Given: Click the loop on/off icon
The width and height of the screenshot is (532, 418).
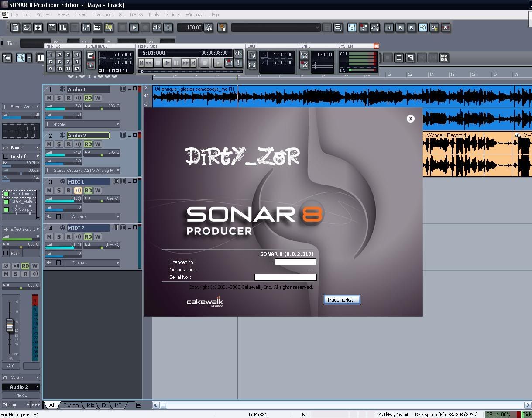Looking at the screenshot, I should tap(252, 55).
